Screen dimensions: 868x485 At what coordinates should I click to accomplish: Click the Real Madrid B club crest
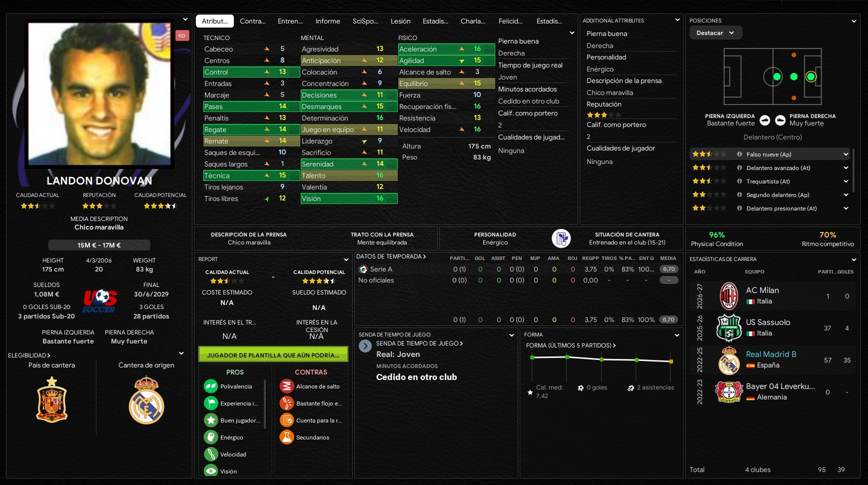pos(729,360)
